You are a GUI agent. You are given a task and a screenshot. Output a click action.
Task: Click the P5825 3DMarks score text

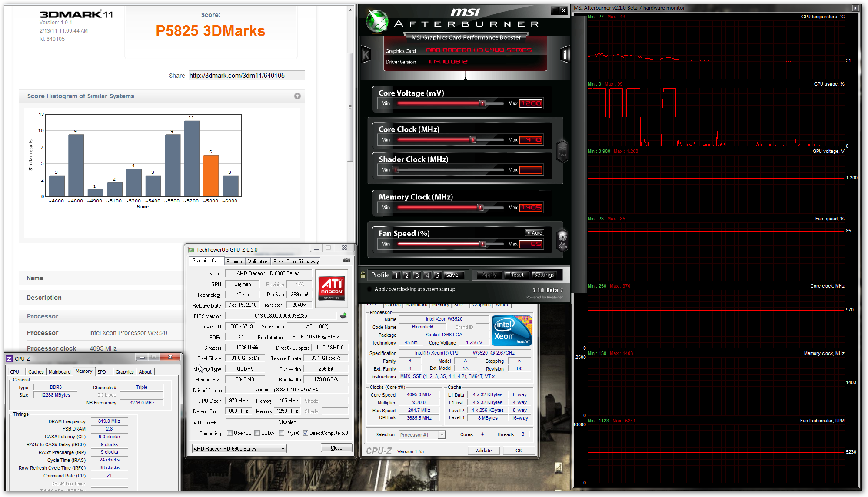click(210, 31)
